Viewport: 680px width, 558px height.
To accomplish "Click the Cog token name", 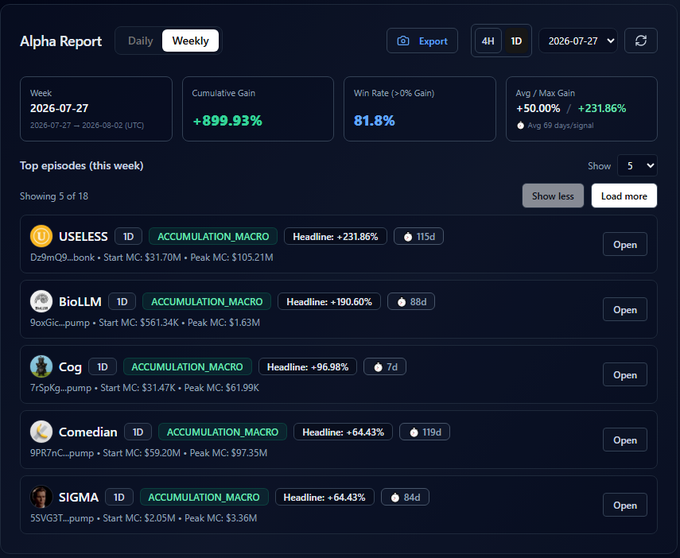I will tap(70, 367).
